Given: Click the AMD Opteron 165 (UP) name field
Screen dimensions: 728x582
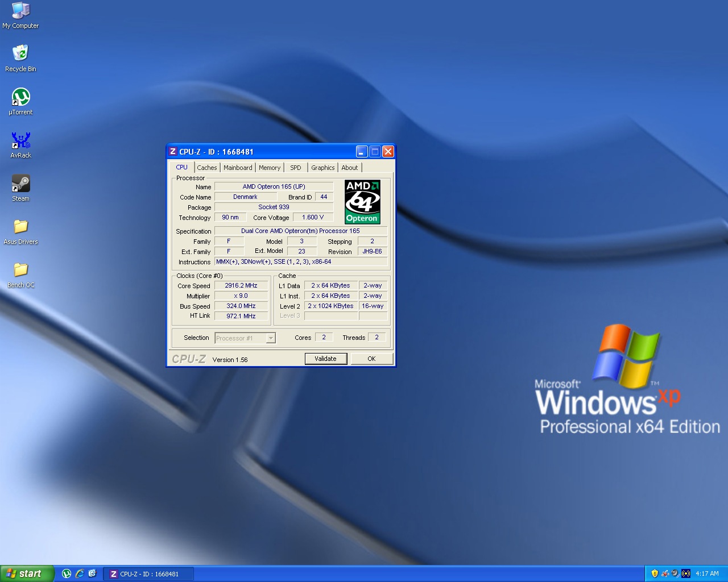Looking at the screenshot, I should pos(274,186).
